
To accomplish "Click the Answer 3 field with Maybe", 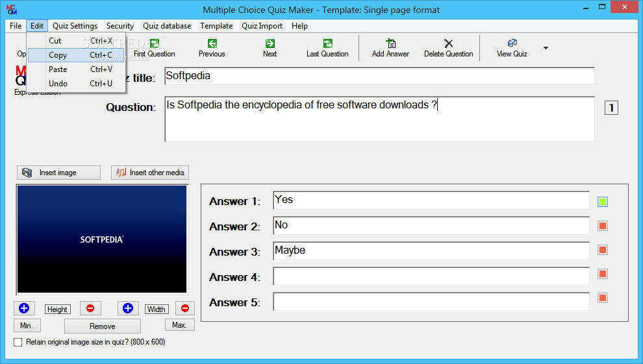I will pos(431,251).
